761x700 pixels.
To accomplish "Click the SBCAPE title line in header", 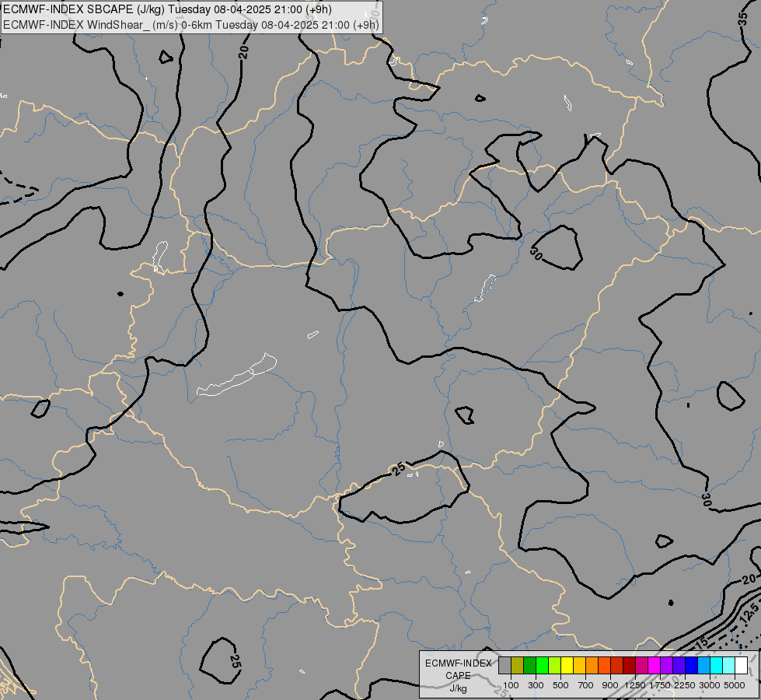I will coord(167,9).
